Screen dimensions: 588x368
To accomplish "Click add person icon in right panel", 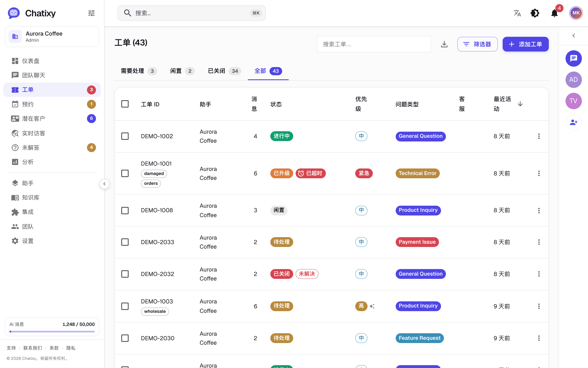I will [x=574, y=122].
